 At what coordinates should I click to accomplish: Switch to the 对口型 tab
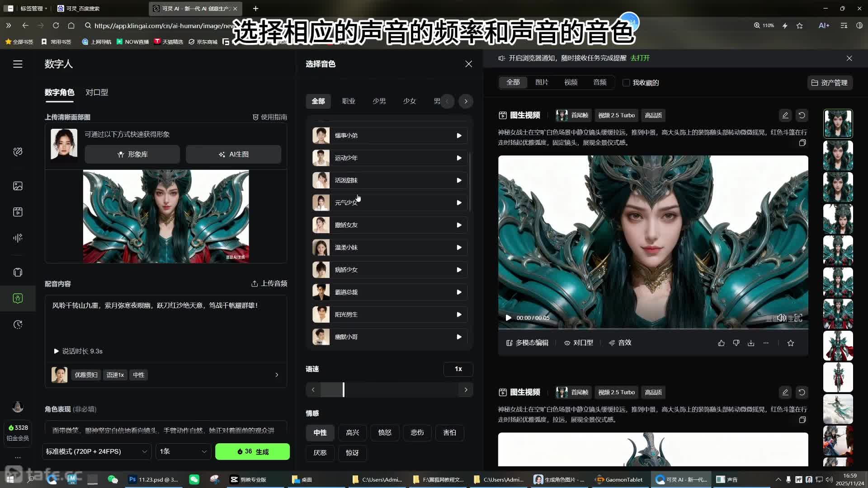(97, 93)
